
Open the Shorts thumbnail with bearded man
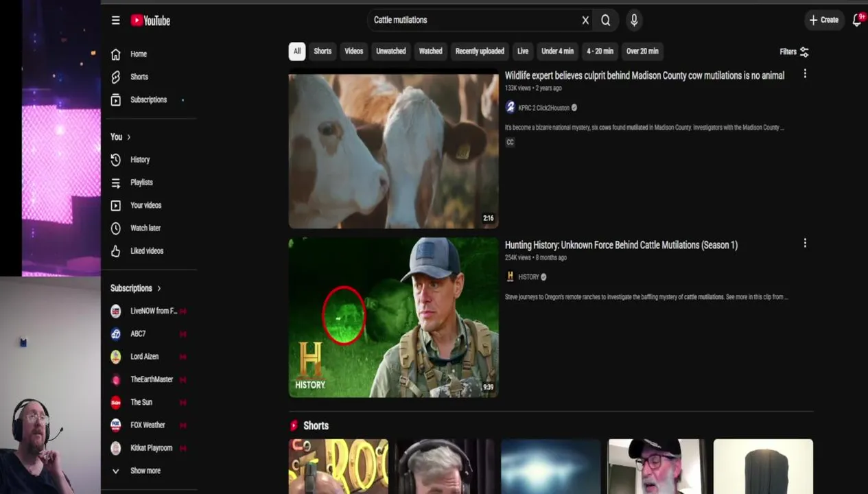point(656,467)
